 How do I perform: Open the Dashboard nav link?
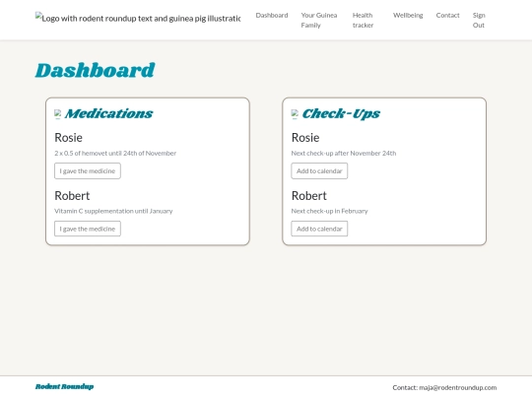272,15
